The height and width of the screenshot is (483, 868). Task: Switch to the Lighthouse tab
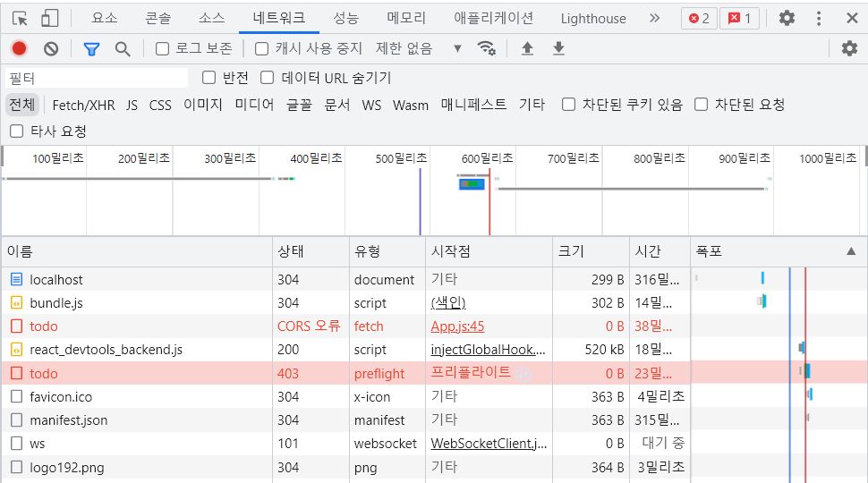(593, 19)
